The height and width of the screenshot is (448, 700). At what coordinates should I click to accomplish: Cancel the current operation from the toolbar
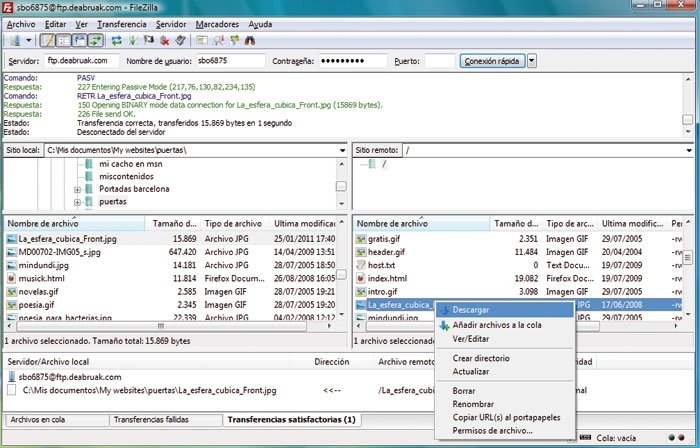click(149, 41)
